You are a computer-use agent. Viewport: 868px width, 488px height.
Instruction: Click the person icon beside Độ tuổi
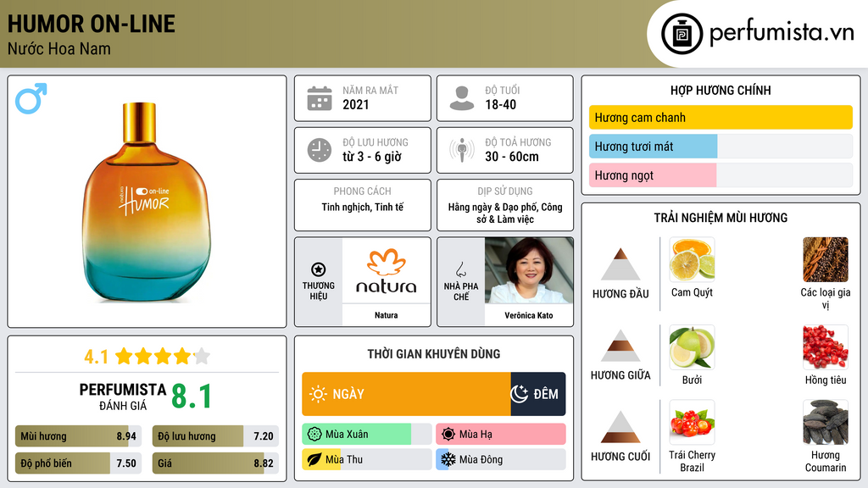click(x=462, y=98)
